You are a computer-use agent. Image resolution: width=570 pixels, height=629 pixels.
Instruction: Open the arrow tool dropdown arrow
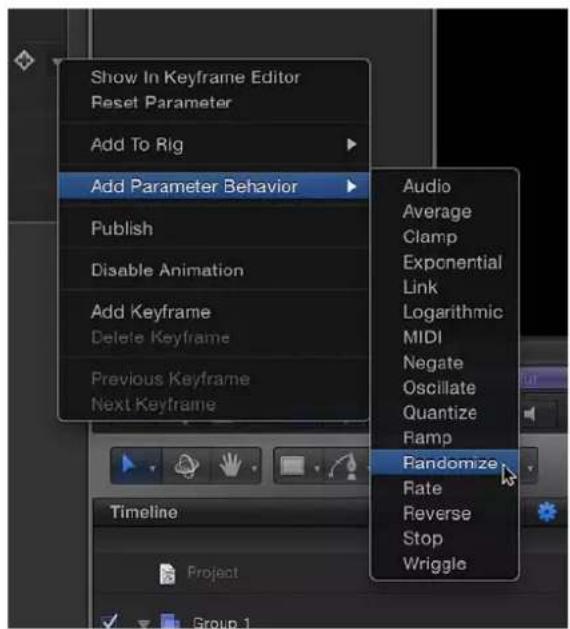pos(152,468)
